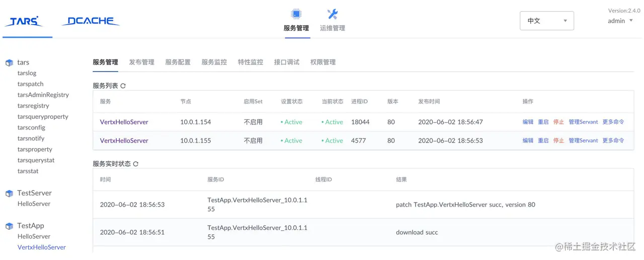Switch to 接口调试 tab
644x260 pixels.
coord(286,62)
